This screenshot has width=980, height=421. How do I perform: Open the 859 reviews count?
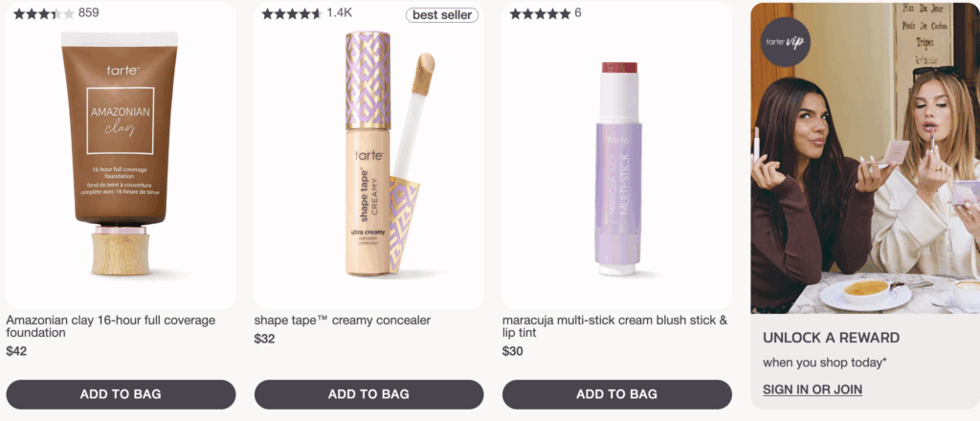pyautogui.click(x=88, y=13)
